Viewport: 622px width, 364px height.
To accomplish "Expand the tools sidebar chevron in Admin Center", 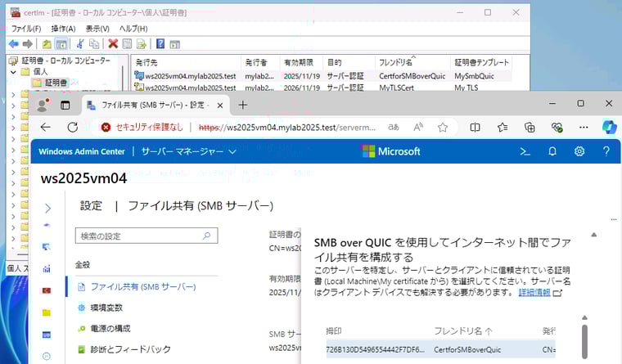I will 47,208.
